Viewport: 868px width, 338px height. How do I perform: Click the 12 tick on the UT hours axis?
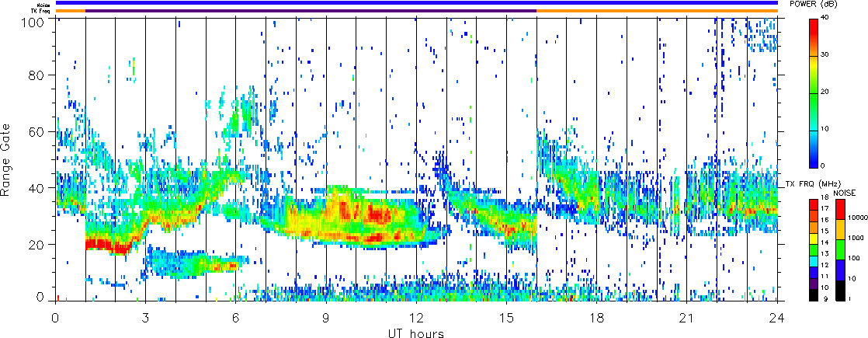click(416, 318)
